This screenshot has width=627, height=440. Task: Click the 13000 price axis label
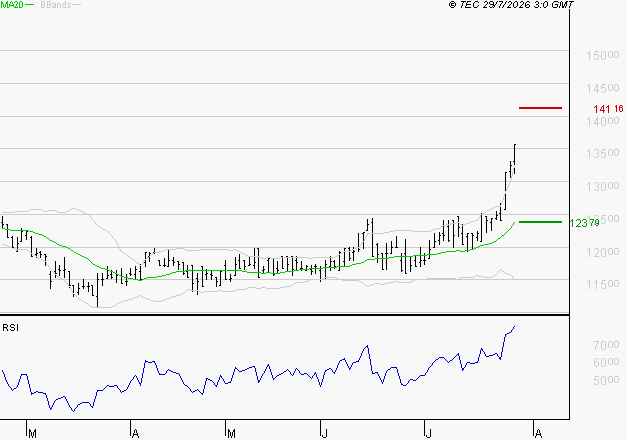click(x=603, y=186)
